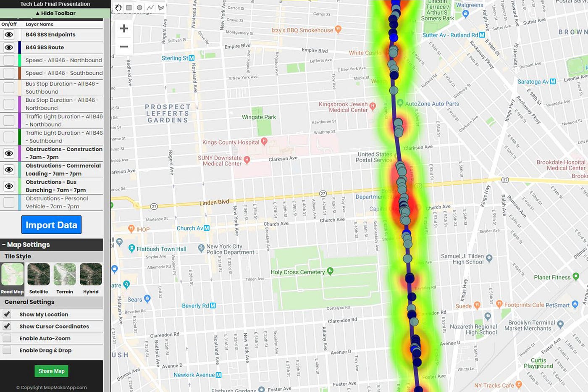588x392 pixels.
Task: Select the polygon drawing tool
Action: 161,8
